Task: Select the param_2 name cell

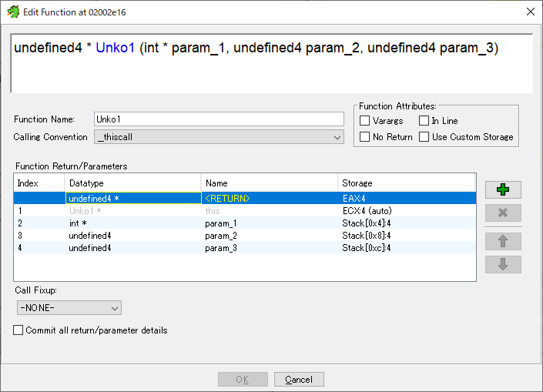Action: pyautogui.click(x=270, y=236)
